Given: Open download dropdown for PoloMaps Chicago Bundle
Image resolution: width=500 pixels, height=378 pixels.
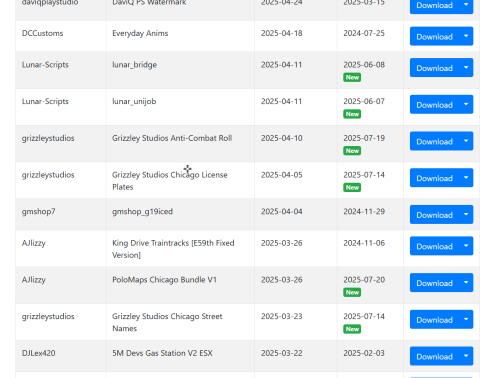Looking at the screenshot, I should 466,283.
